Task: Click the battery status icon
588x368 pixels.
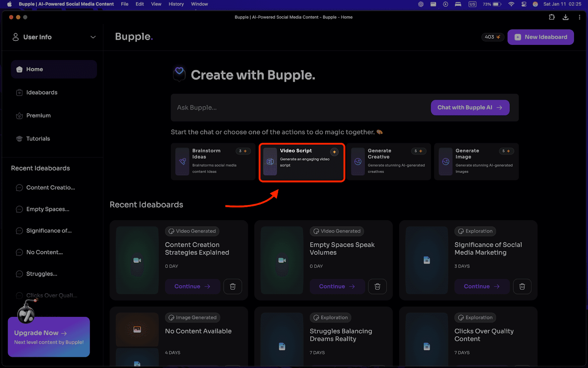Action: (x=497, y=4)
